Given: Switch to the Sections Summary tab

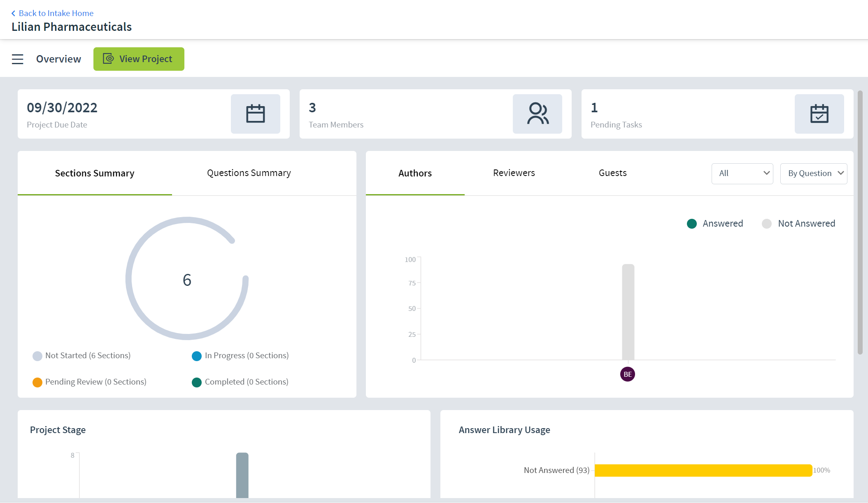Looking at the screenshot, I should tap(95, 173).
